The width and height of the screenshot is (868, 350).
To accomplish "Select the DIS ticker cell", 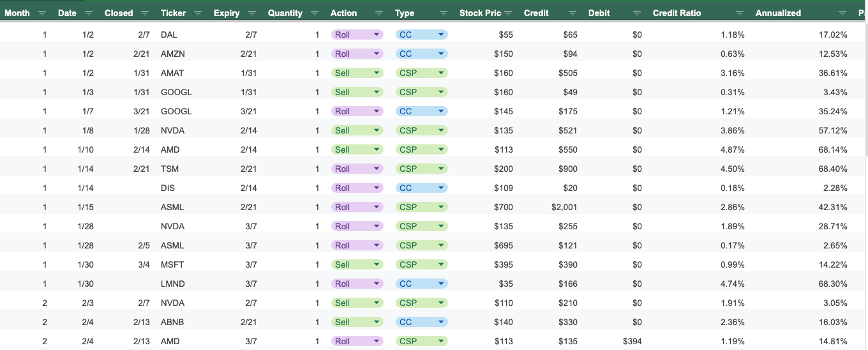I will pyautogui.click(x=168, y=188).
